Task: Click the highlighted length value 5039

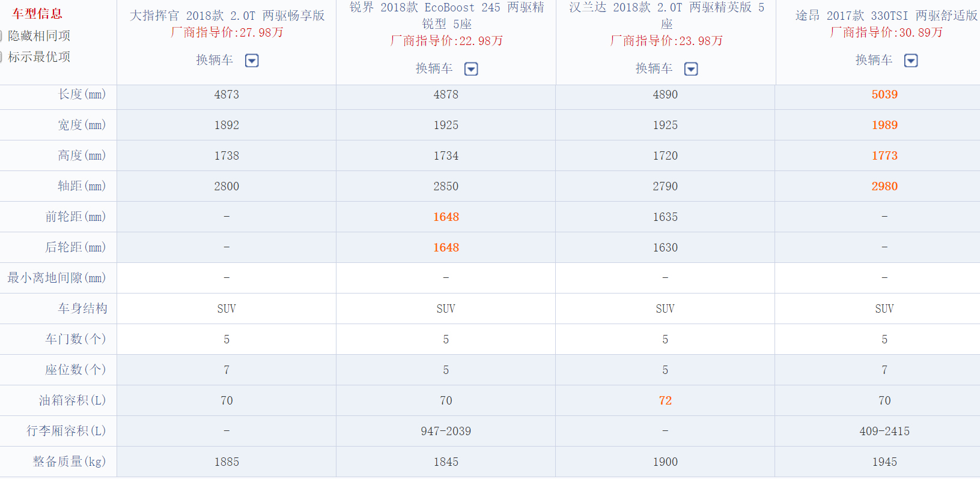Action: point(884,94)
